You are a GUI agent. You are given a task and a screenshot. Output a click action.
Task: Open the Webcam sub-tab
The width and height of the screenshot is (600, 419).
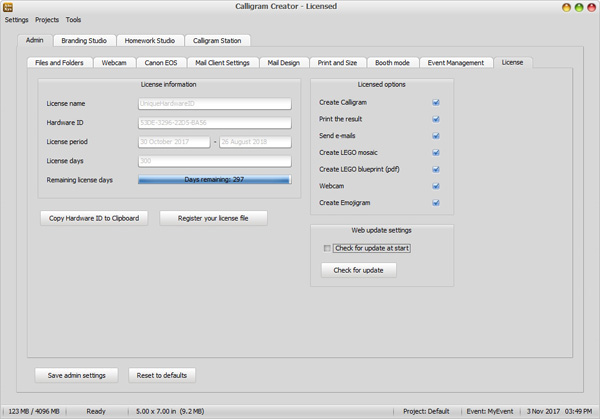tap(114, 63)
